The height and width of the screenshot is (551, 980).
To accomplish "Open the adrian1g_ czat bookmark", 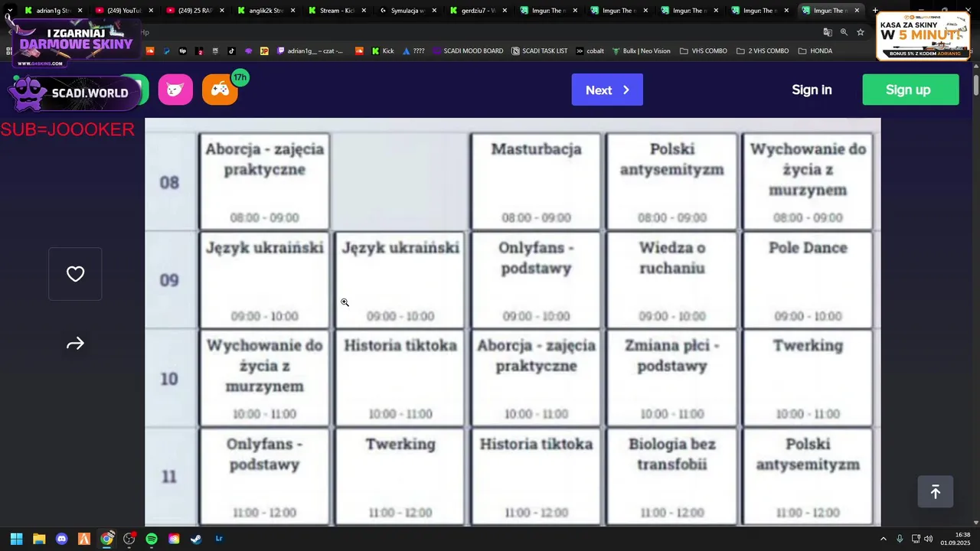I will click(310, 51).
